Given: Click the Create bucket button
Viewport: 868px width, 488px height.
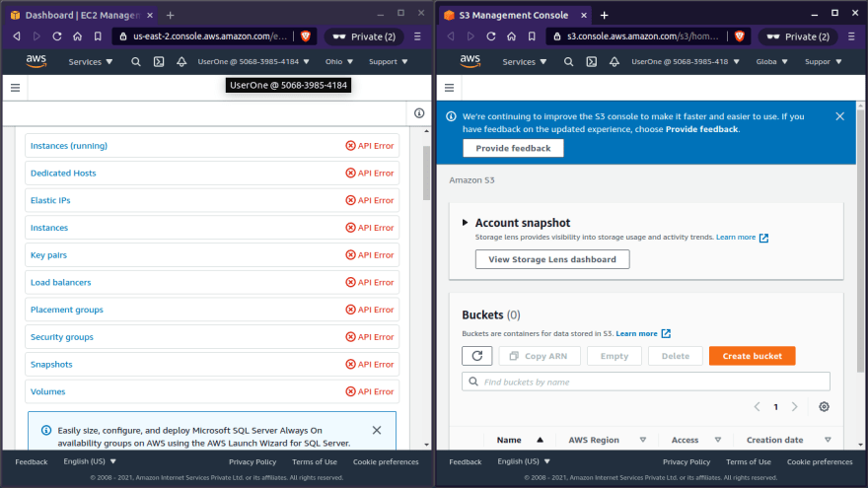Looking at the screenshot, I should 752,356.
